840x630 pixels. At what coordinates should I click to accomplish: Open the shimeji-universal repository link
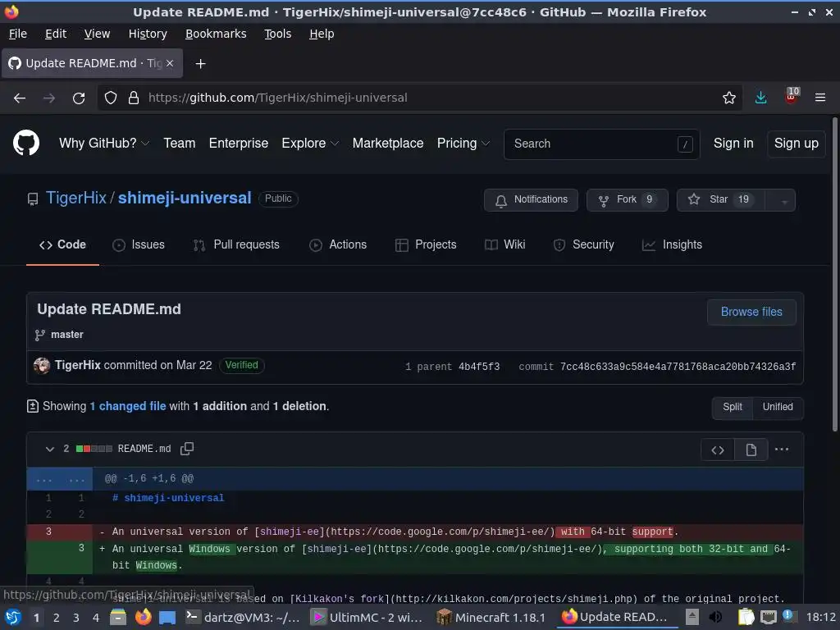(x=185, y=199)
